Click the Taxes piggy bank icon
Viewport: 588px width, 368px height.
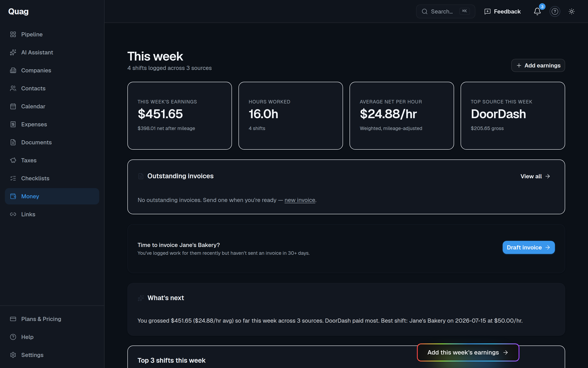click(x=13, y=160)
